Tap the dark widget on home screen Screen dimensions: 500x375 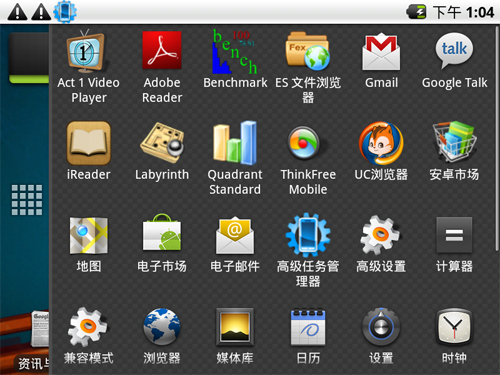pos(29,58)
